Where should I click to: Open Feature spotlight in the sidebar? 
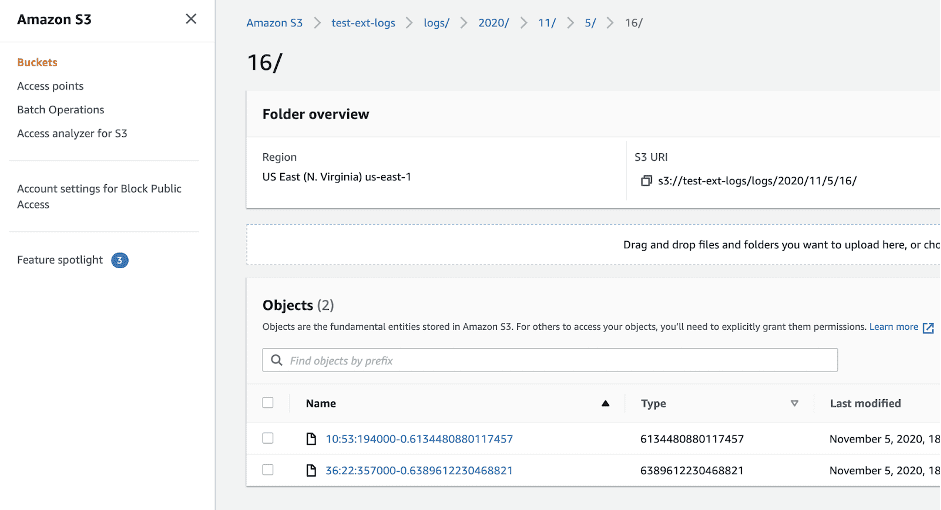click(x=60, y=260)
